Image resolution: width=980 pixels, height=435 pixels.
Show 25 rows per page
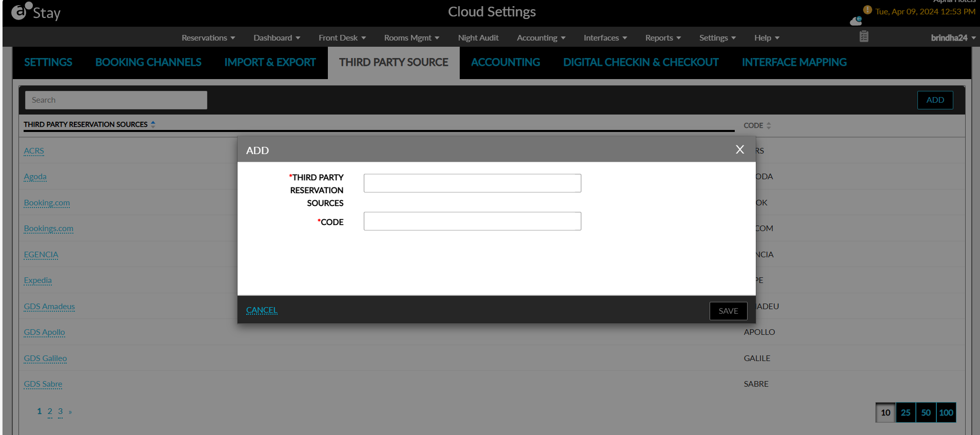906,412
